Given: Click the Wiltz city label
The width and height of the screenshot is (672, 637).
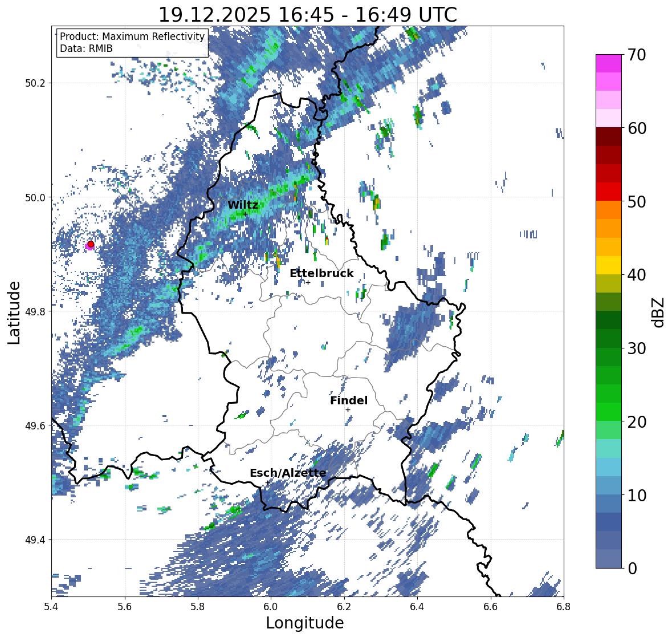Looking at the screenshot, I should click(243, 205).
